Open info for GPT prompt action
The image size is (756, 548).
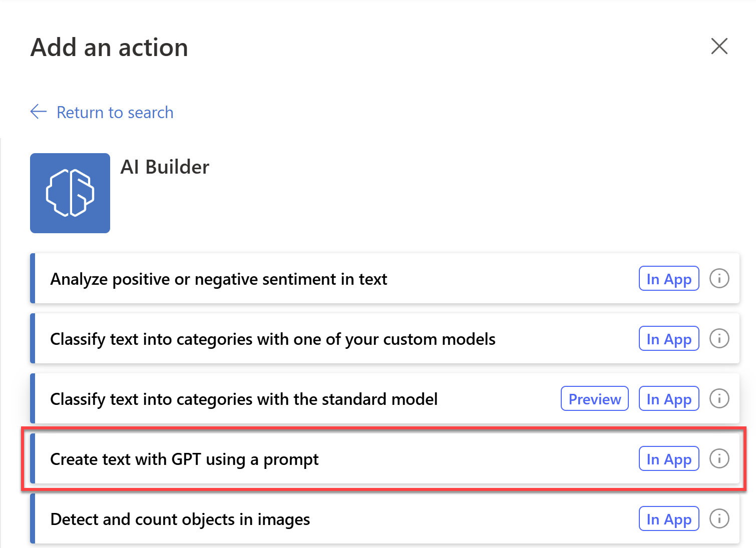tap(719, 458)
